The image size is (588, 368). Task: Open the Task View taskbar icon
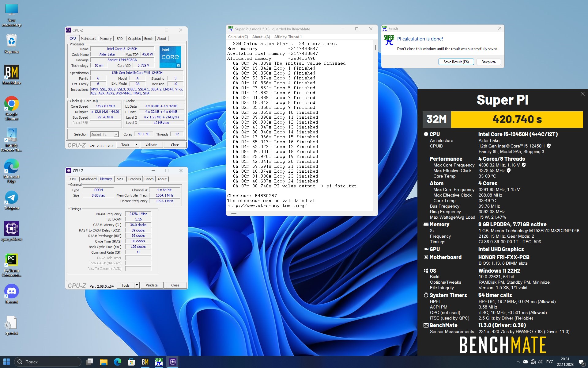tap(89, 362)
